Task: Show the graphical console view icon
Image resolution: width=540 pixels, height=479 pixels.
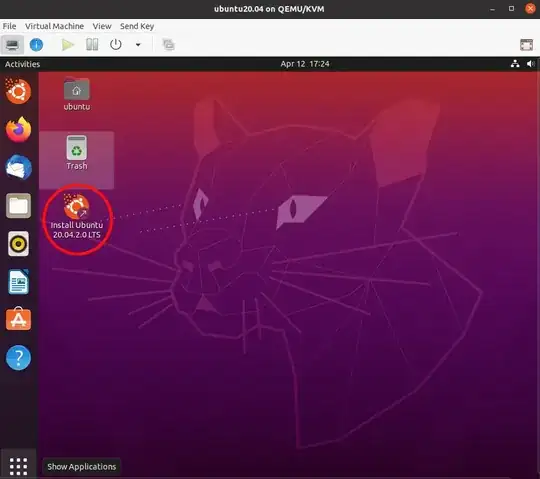Action: click(x=12, y=45)
